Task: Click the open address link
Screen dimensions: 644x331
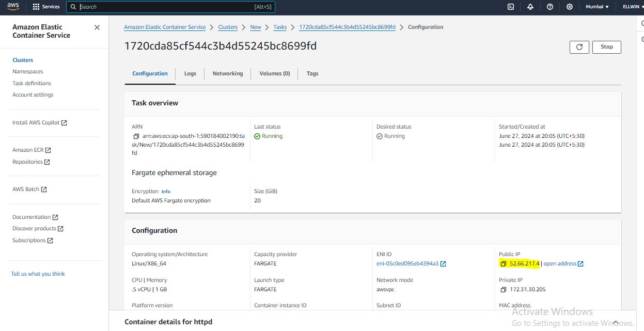Action: click(x=560, y=264)
